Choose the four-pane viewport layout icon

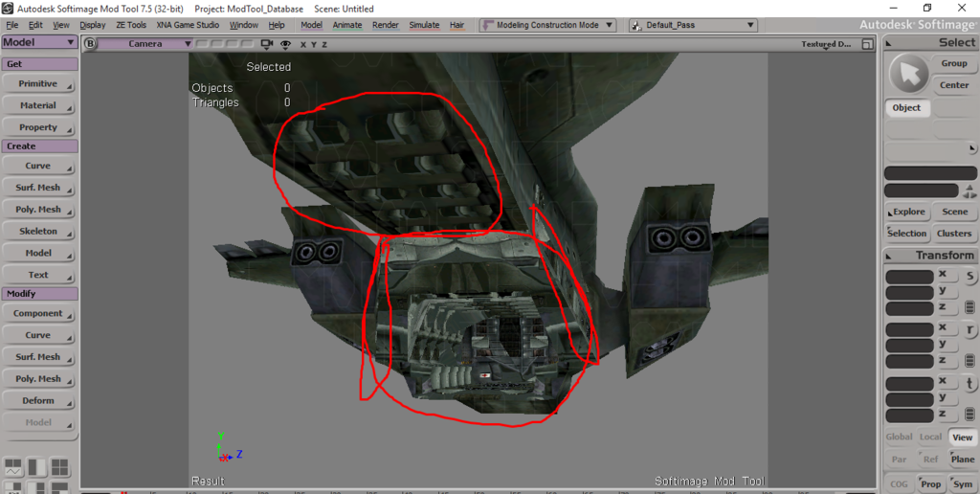tap(60, 466)
